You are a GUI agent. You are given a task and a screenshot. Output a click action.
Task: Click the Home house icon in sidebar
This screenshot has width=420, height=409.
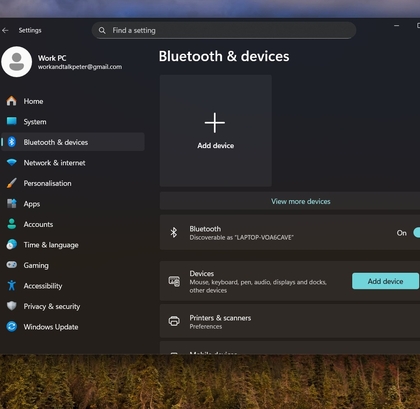(x=12, y=101)
